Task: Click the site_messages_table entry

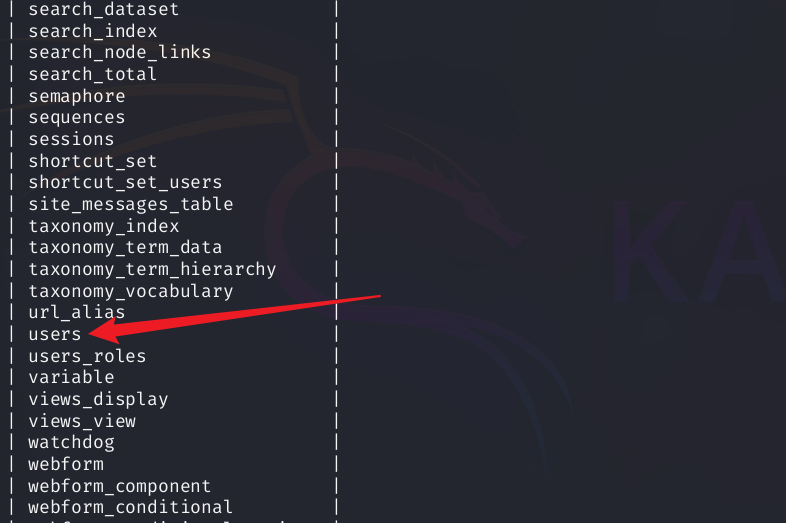Action: (130, 204)
